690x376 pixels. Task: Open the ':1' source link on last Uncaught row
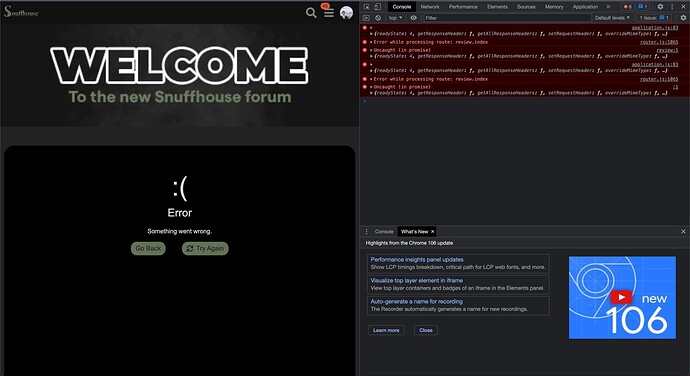point(675,87)
